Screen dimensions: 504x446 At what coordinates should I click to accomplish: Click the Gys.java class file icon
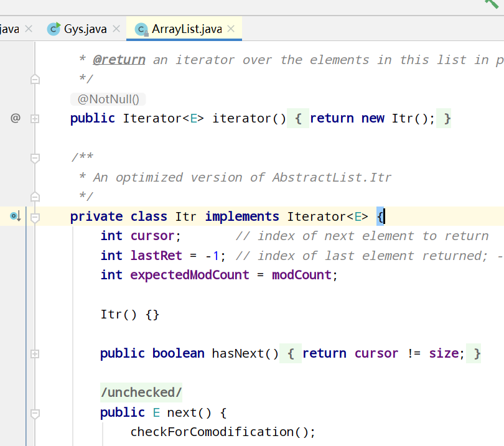pyautogui.click(x=54, y=29)
